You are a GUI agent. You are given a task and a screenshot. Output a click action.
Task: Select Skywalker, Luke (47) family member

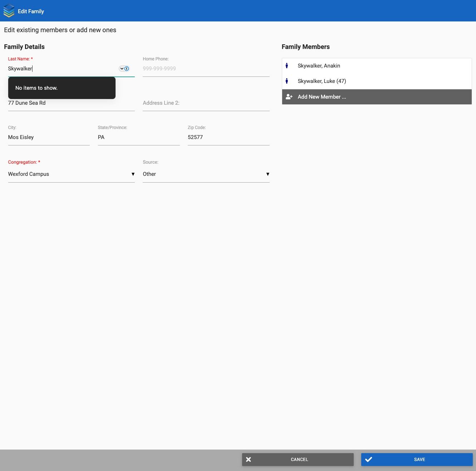click(x=377, y=81)
